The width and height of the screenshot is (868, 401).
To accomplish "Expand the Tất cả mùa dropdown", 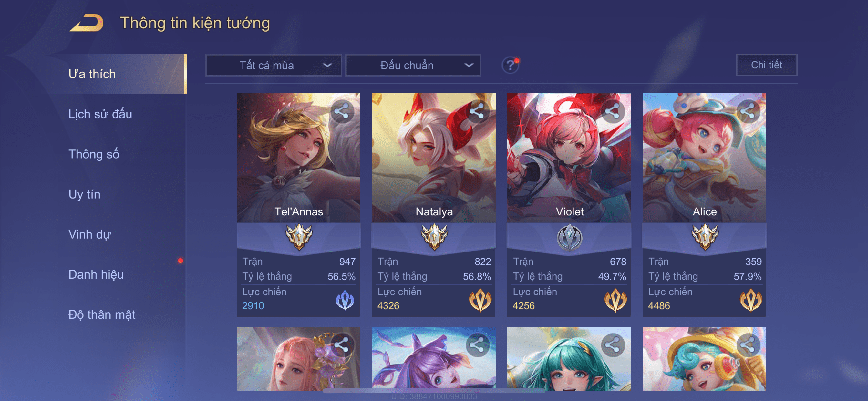I will point(274,65).
